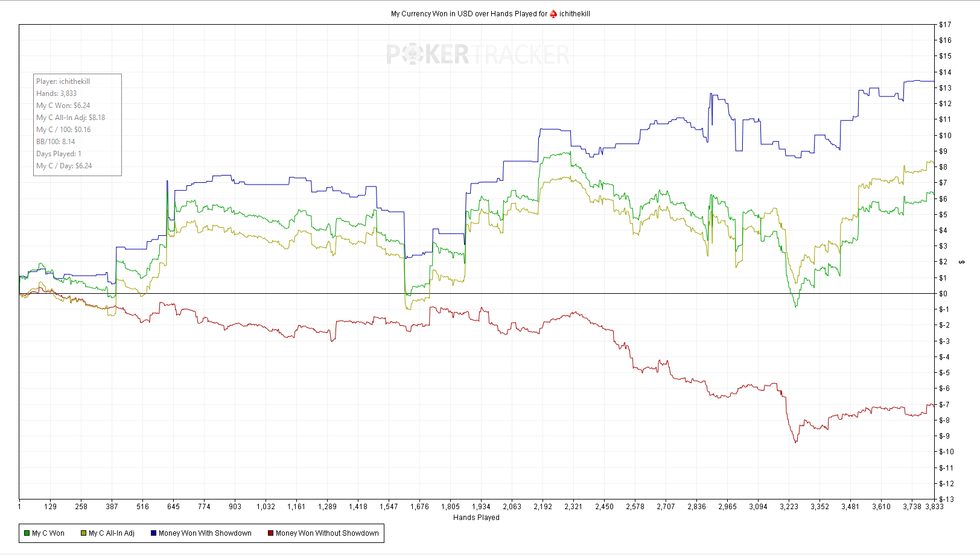Select Money Won Without Showdown legend label
The width and height of the screenshot is (980, 555).
pyautogui.click(x=327, y=533)
